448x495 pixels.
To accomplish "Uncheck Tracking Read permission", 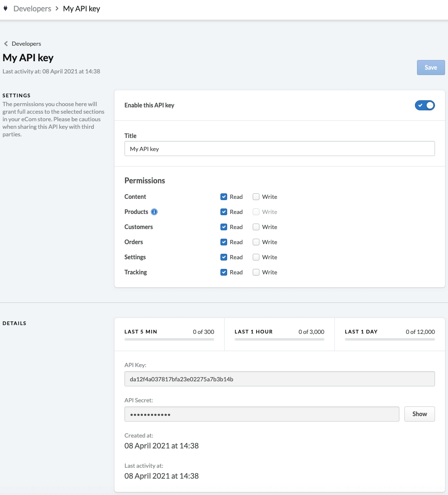I will click(x=223, y=272).
